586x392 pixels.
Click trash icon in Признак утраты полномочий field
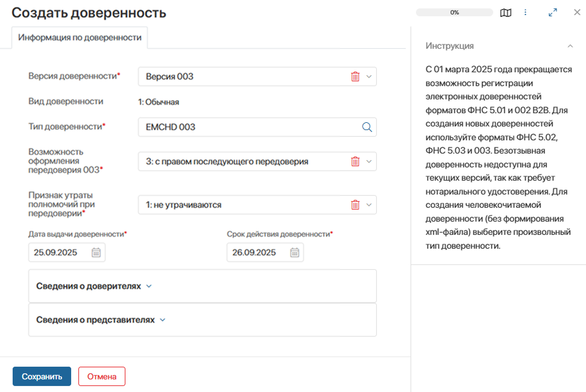[x=355, y=205]
